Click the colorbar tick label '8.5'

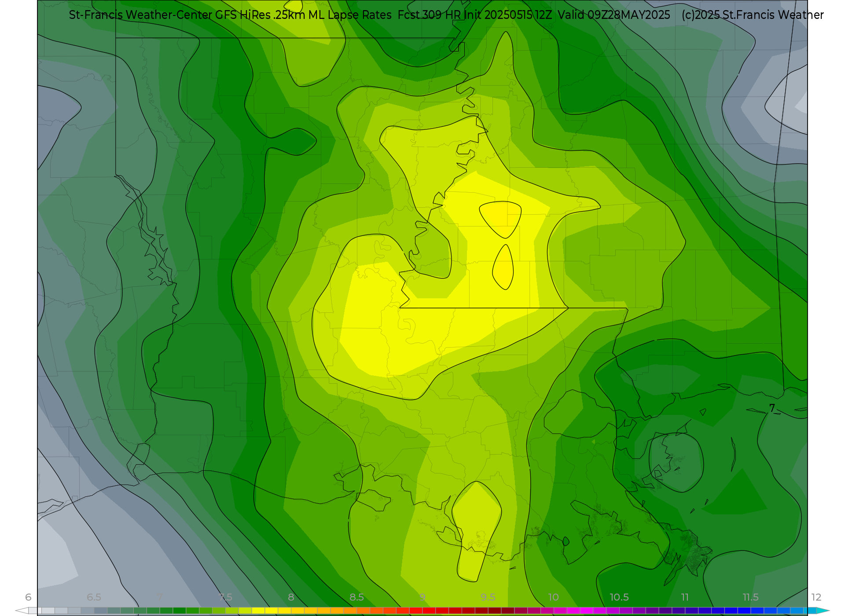[356, 597]
